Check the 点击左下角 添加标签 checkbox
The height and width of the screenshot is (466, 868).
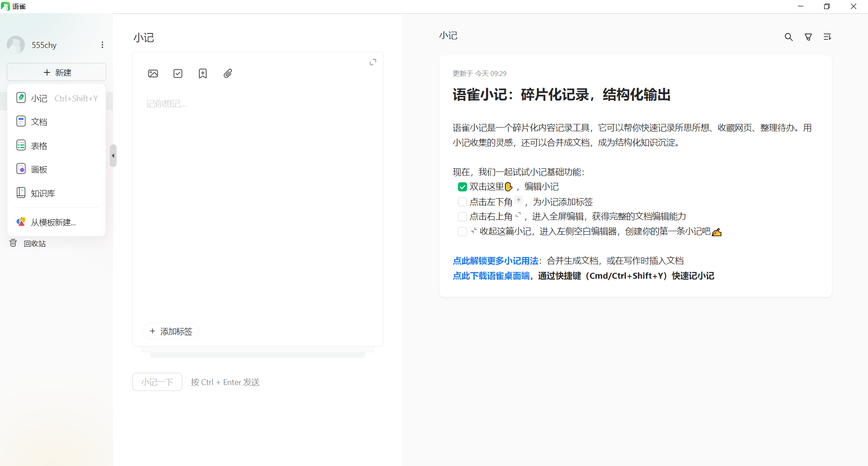point(462,202)
